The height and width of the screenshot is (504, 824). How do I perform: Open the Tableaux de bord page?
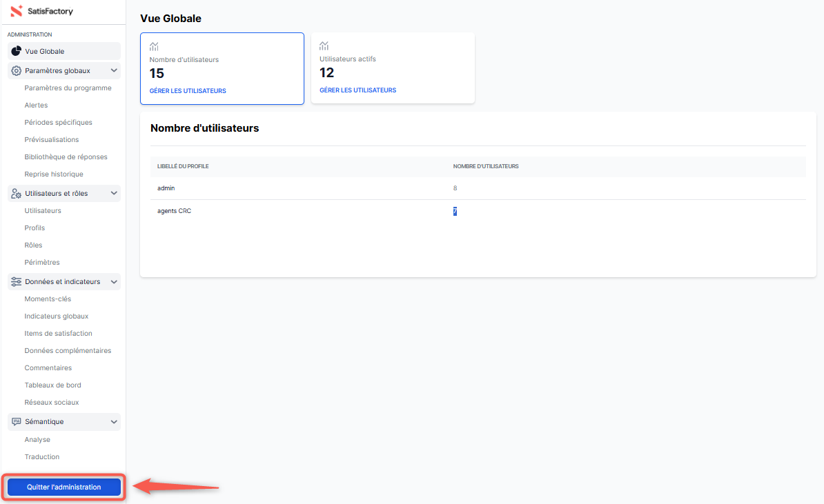[52, 385]
